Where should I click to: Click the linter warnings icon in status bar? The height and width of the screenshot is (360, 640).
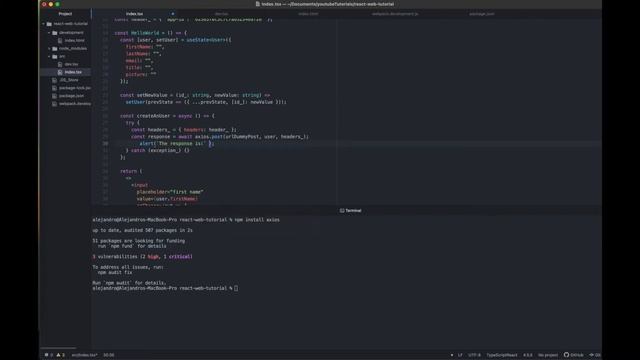coord(58,355)
